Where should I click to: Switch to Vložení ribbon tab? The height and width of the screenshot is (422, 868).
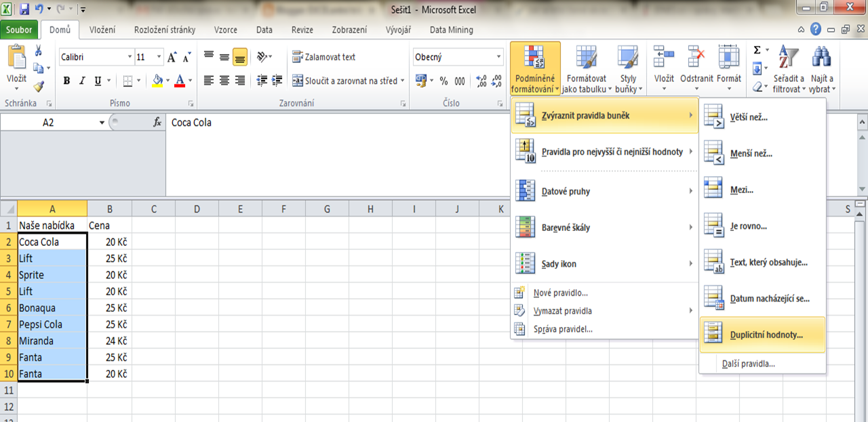102,30
